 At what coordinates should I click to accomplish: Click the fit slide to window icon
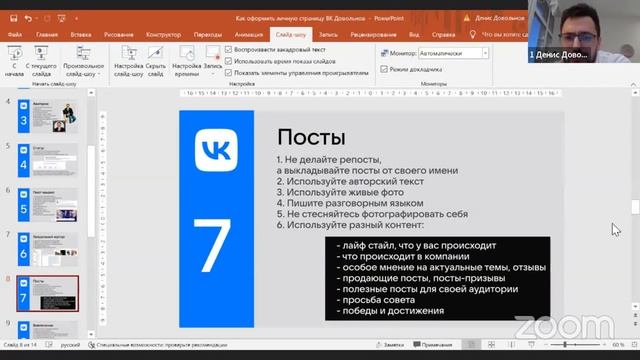[634, 345]
